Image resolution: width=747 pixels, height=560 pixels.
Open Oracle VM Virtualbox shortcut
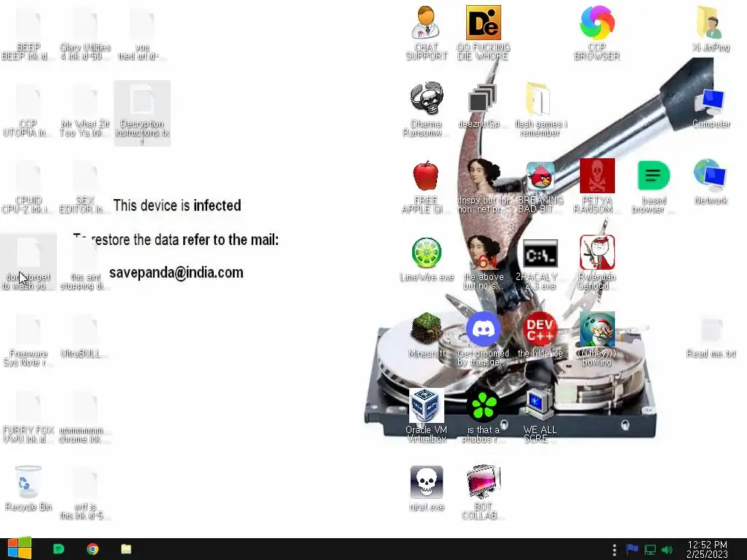click(426, 416)
